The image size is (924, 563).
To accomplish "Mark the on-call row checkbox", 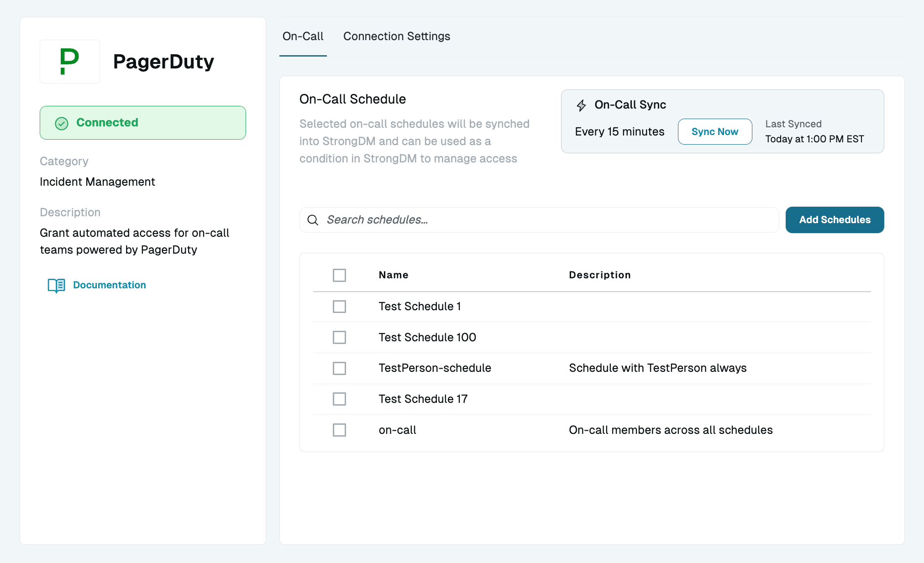I will tap(339, 430).
